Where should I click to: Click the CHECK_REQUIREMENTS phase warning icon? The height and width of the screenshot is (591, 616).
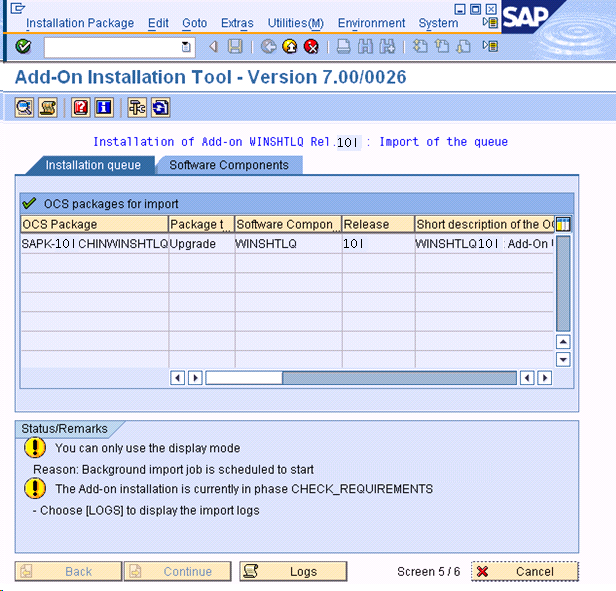(35, 488)
